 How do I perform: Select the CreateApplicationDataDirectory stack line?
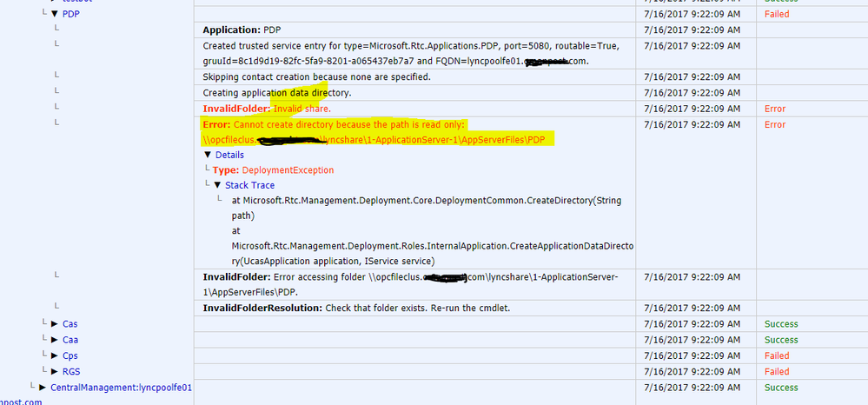point(433,245)
